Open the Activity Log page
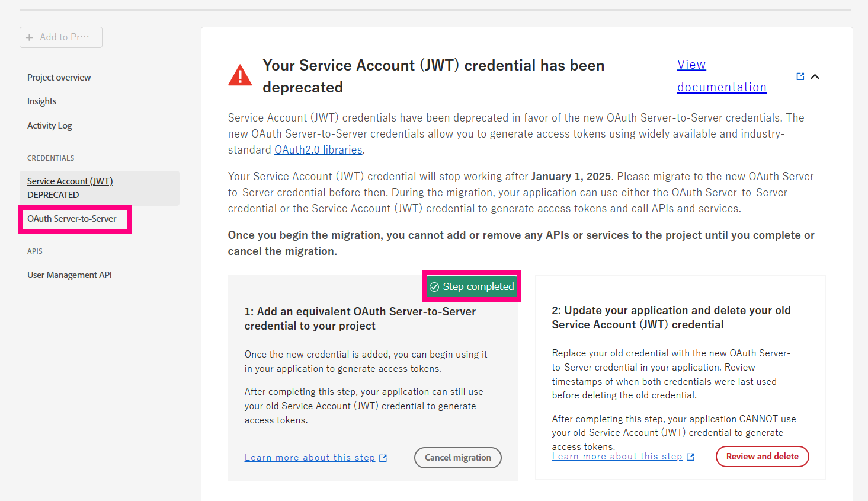868x501 pixels. pyautogui.click(x=50, y=126)
